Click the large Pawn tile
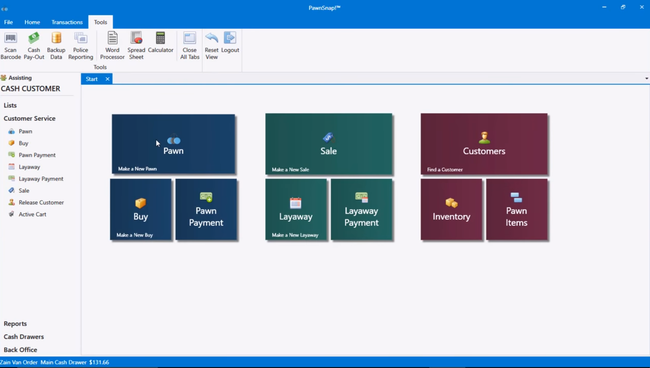Screen dimensions: 650x368 tap(173, 144)
